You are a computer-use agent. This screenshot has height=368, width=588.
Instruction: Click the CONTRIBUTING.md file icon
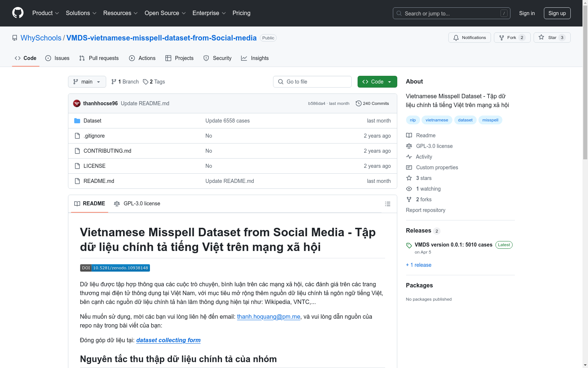click(77, 151)
